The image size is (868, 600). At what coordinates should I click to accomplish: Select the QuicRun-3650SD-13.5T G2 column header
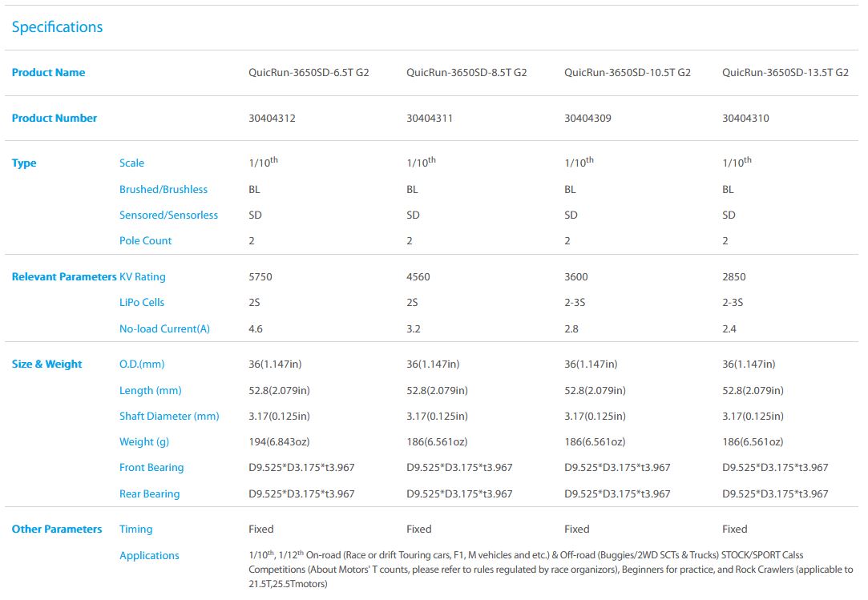785,73
